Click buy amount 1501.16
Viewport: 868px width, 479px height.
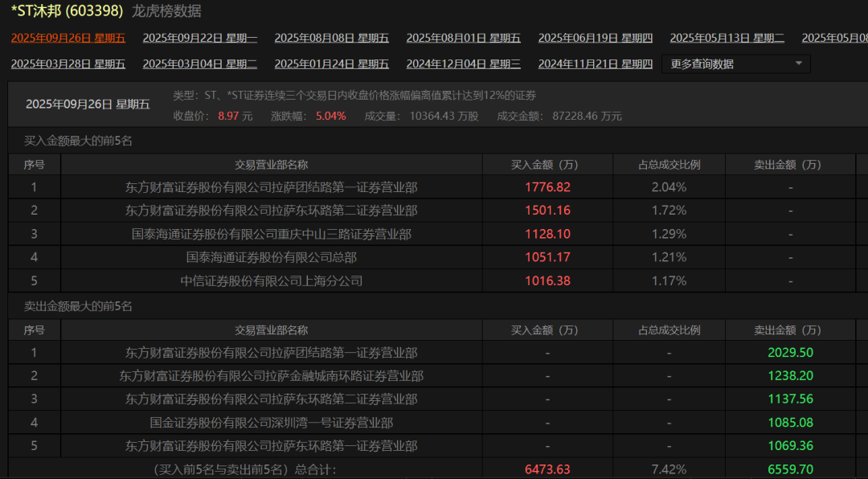coord(547,211)
